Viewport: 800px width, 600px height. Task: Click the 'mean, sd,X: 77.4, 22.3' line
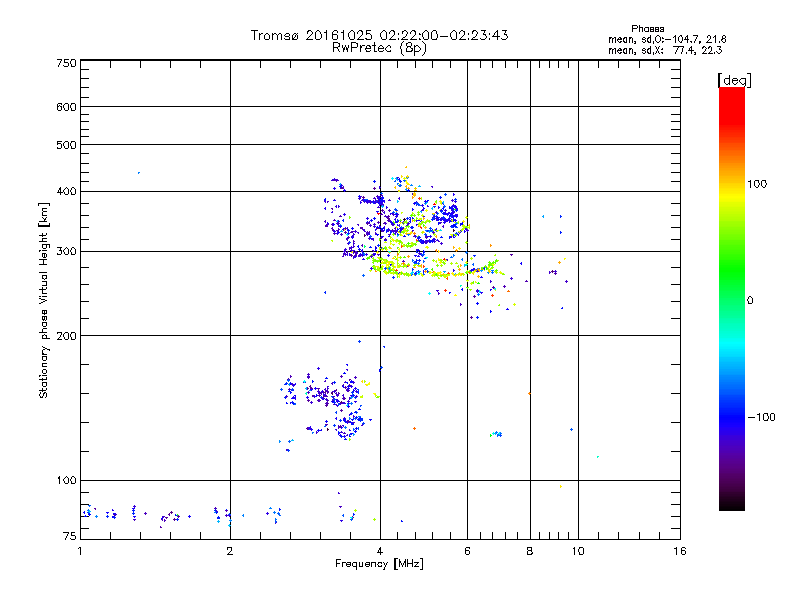coord(665,50)
